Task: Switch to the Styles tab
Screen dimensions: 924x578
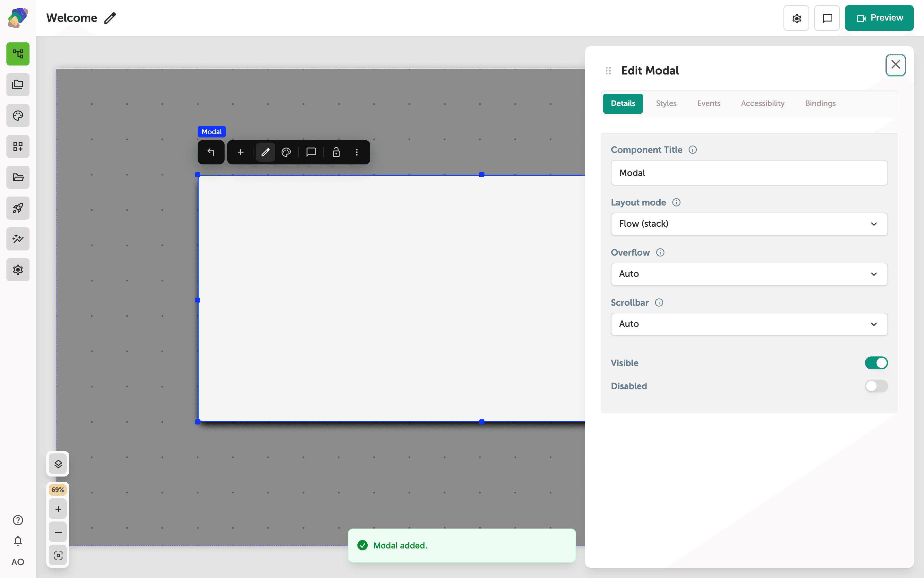Action: pyautogui.click(x=666, y=104)
